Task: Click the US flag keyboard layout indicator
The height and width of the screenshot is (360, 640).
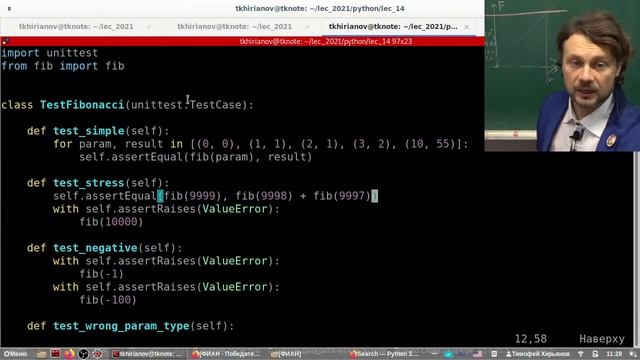Action: [478, 354]
